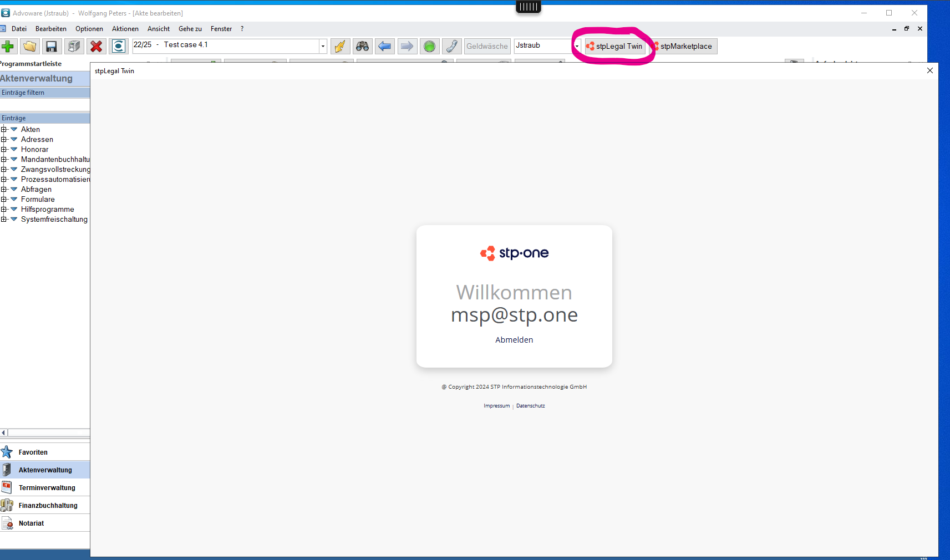Open the Bearbeiten menu
The width and height of the screenshot is (950, 560).
click(51, 29)
